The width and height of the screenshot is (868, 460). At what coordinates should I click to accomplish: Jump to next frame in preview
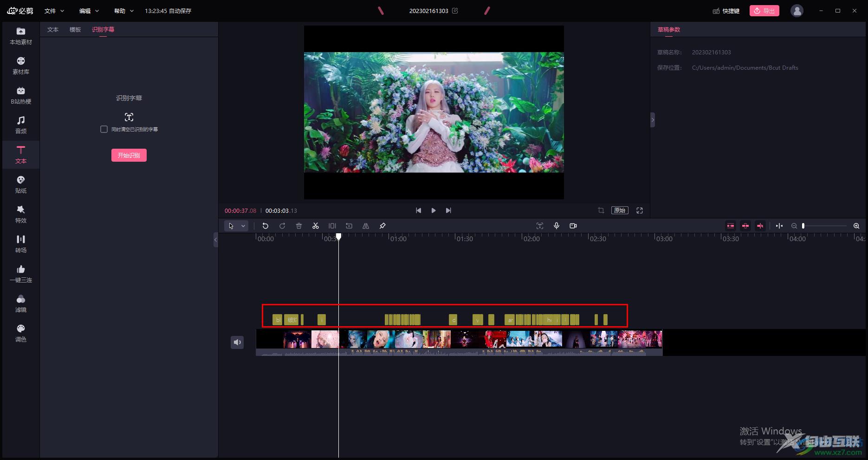(448, 210)
